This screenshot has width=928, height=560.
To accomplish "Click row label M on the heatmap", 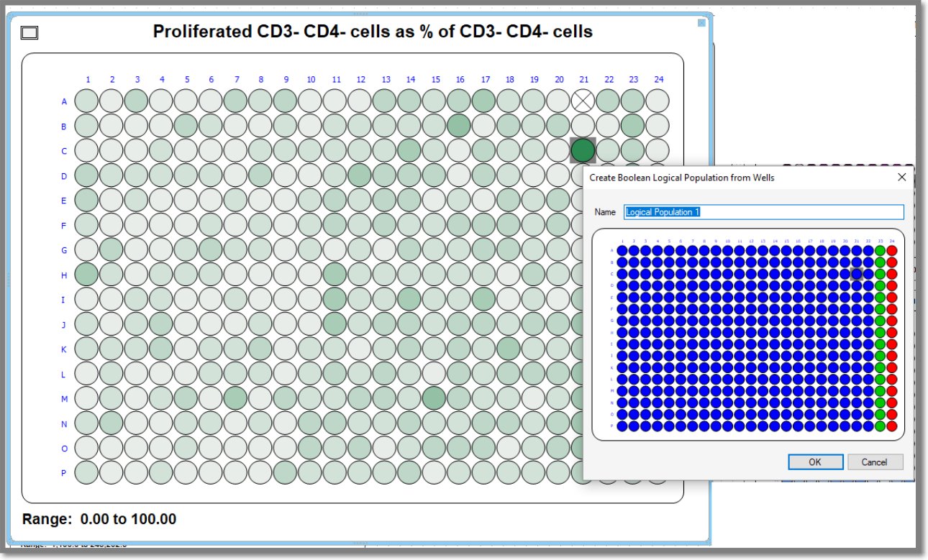I will (64, 399).
